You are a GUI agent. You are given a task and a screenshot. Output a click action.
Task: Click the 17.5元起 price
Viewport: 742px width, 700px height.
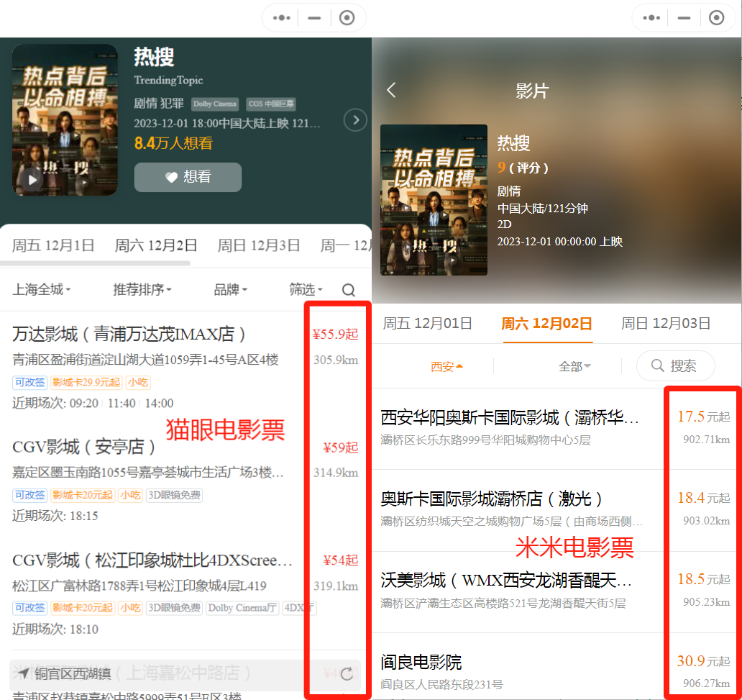coord(704,417)
